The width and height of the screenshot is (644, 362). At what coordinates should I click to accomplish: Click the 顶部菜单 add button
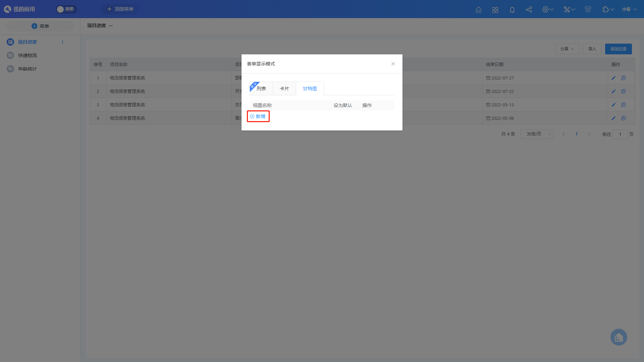coord(120,9)
